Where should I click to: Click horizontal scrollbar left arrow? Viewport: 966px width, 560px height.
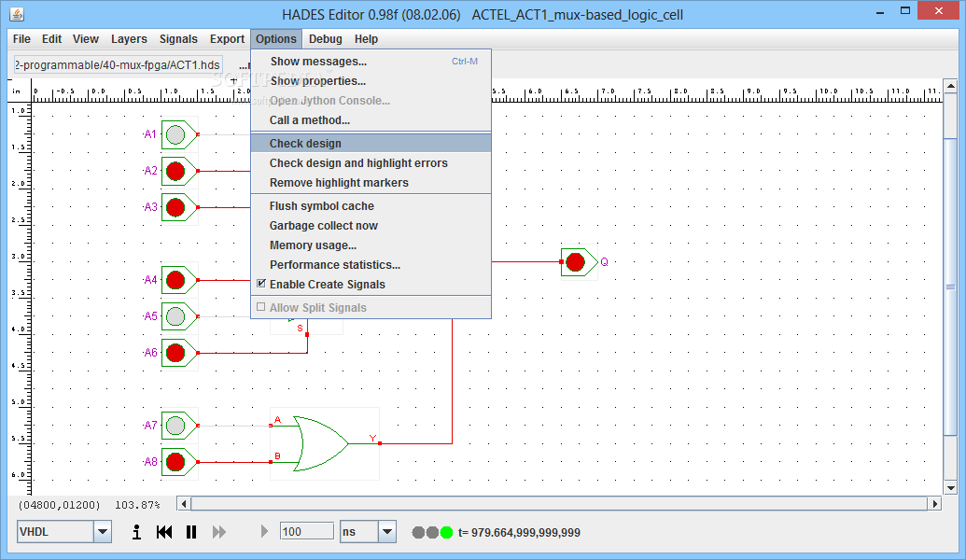[x=184, y=504]
